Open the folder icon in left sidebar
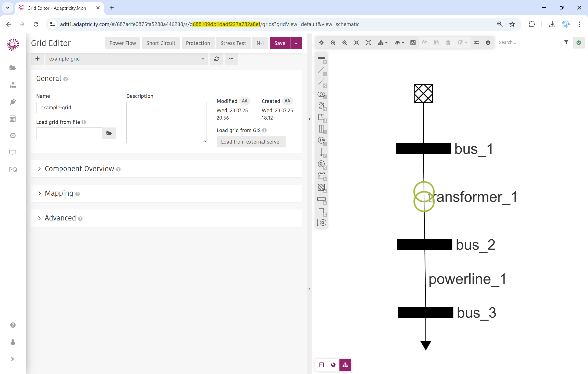This screenshot has height=374, width=588. (13, 68)
